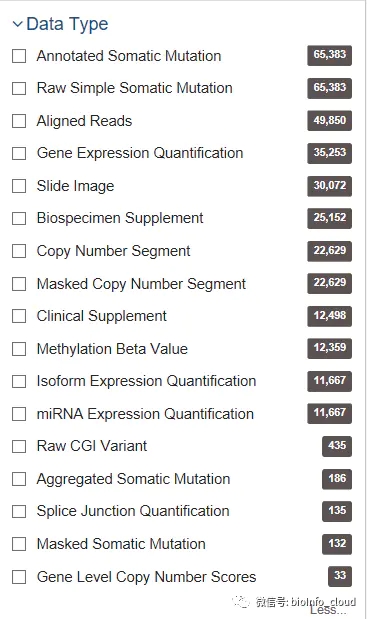This screenshot has height=619, width=367.
Task: Check the Annotated Somatic Mutation checkbox
Action: [x=19, y=56]
